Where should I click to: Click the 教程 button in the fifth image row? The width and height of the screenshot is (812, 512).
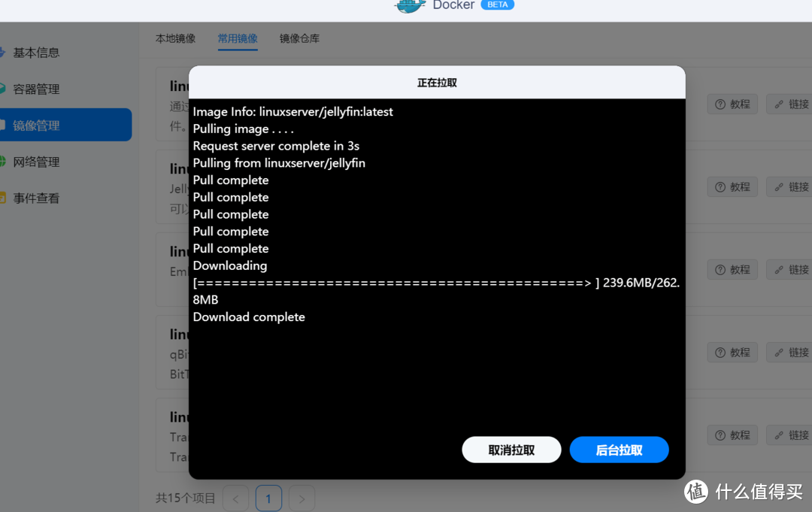732,435
